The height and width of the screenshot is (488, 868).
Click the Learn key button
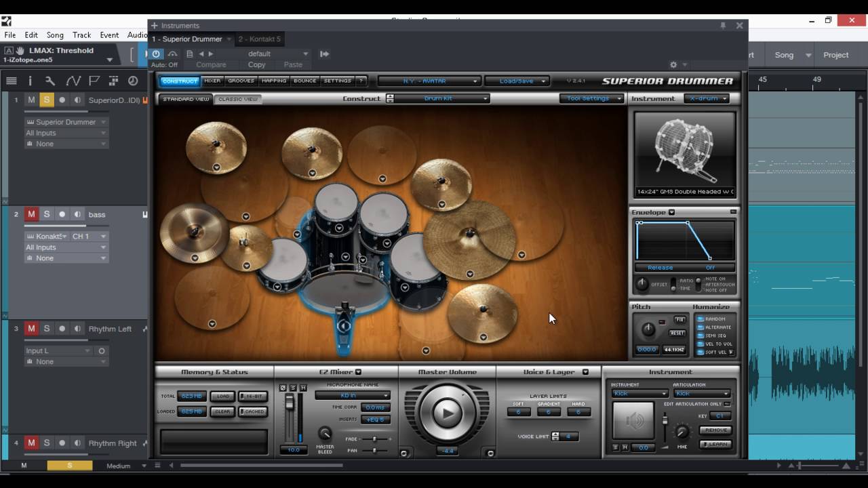pyautogui.click(x=715, y=444)
